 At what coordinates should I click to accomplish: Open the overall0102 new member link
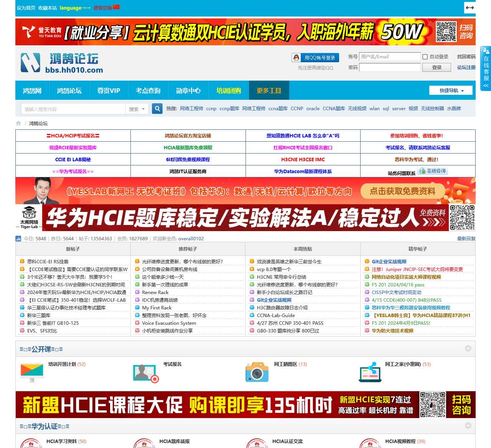pos(191,239)
